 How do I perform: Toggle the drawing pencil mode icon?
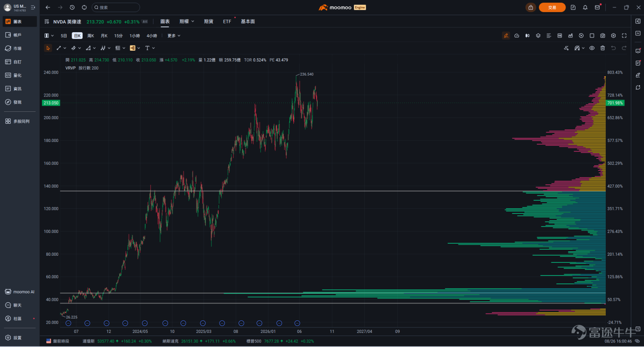(506, 36)
